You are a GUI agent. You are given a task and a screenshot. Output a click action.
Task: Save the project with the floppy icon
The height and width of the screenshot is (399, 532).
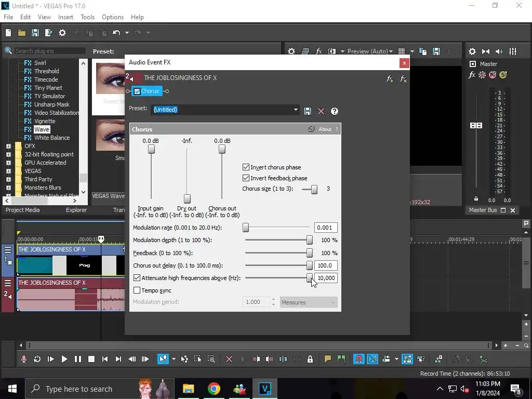[x=35, y=33]
